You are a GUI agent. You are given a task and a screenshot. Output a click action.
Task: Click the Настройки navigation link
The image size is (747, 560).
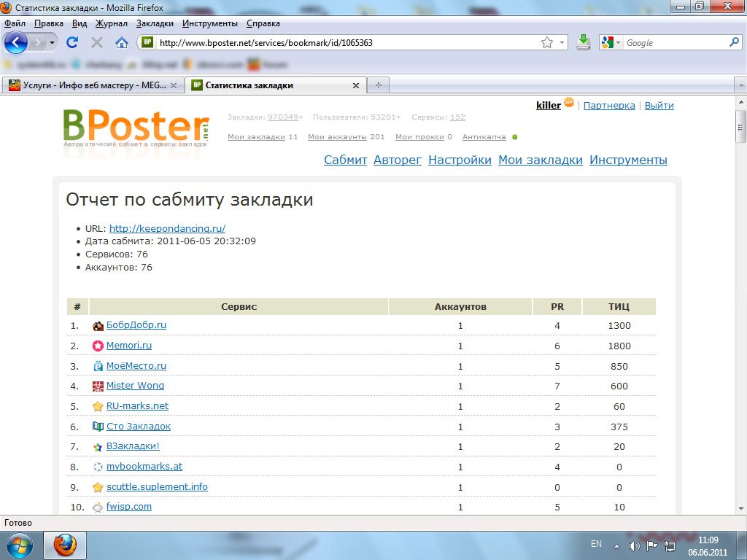[x=460, y=160]
